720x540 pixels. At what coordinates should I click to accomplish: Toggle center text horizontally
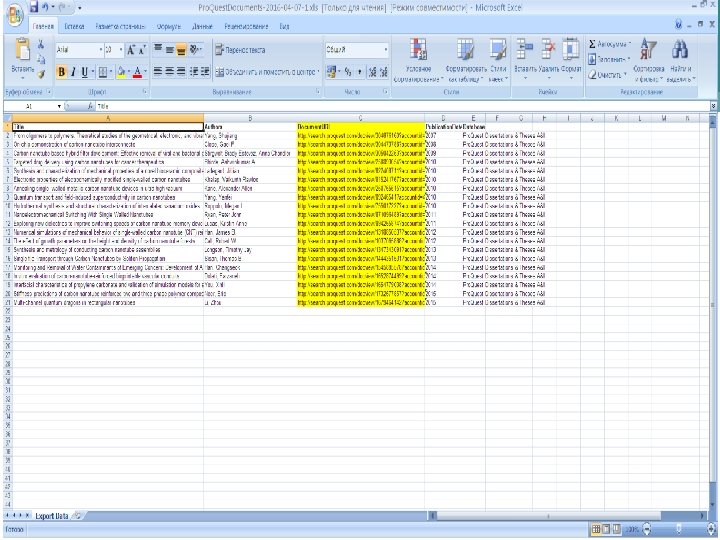coord(169,72)
